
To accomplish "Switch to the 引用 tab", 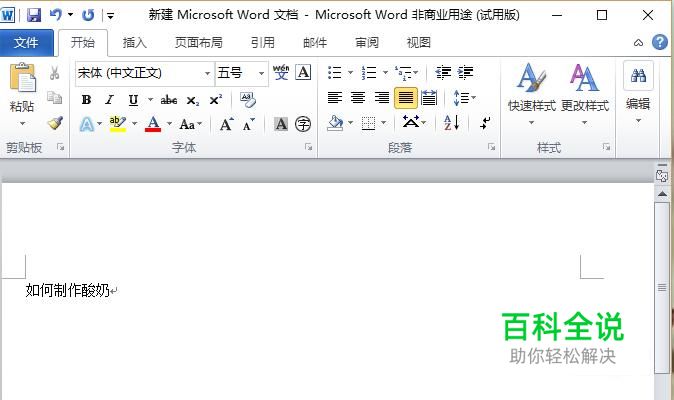I will [263, 43].
